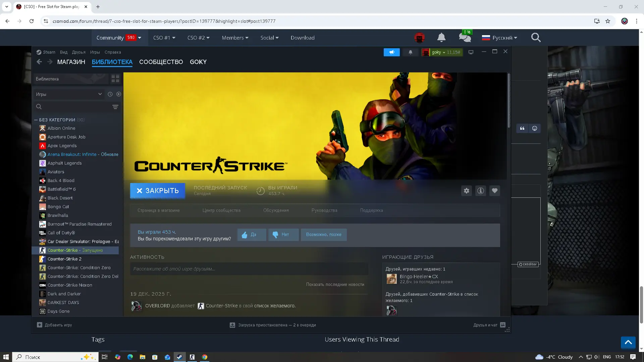Click Добавить игру at the bottom
The width and height of the screenshot is (644, 362).
point(54,325)
